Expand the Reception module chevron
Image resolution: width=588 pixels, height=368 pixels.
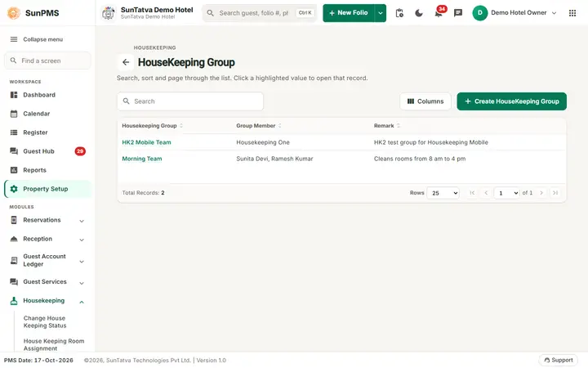82,240
